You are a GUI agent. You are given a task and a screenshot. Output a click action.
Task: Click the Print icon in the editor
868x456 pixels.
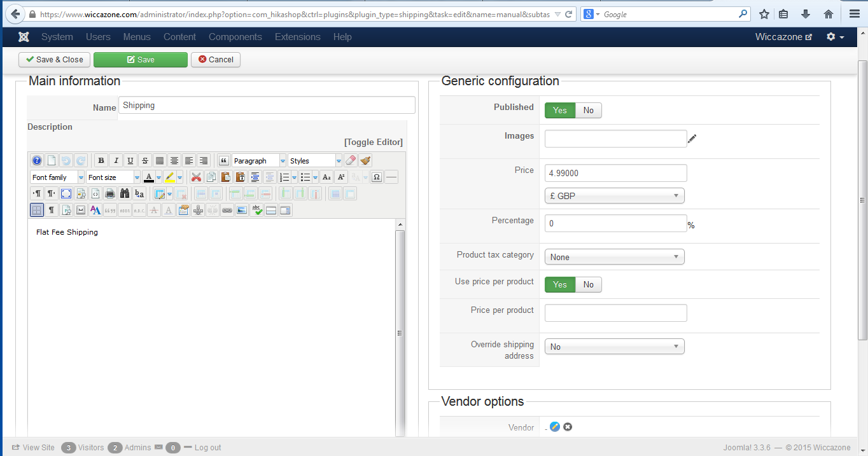pyautogui.click(x=109, y=194)
